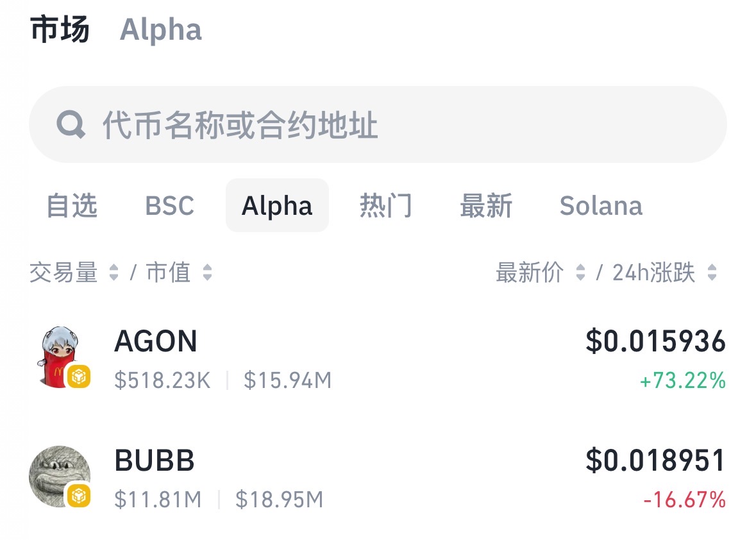
Task: Sort by latest price (最新价) arrows
Action: pyautogui.click(x=580, y=273)
